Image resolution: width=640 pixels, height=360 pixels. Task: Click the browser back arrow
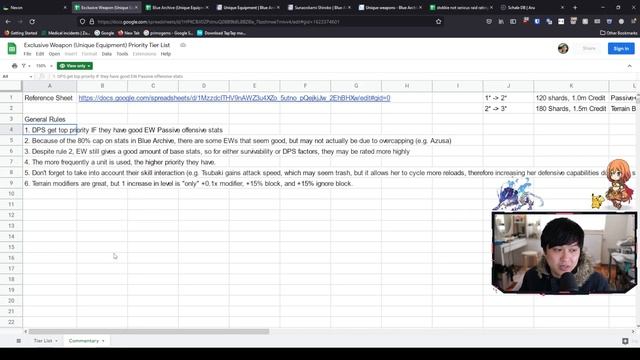[8, 22]
